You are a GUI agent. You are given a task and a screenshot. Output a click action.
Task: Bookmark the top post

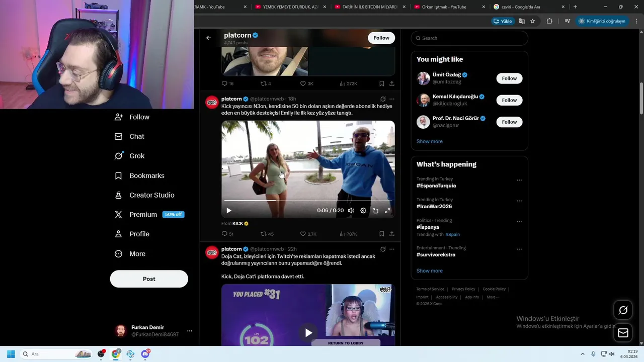381,83
